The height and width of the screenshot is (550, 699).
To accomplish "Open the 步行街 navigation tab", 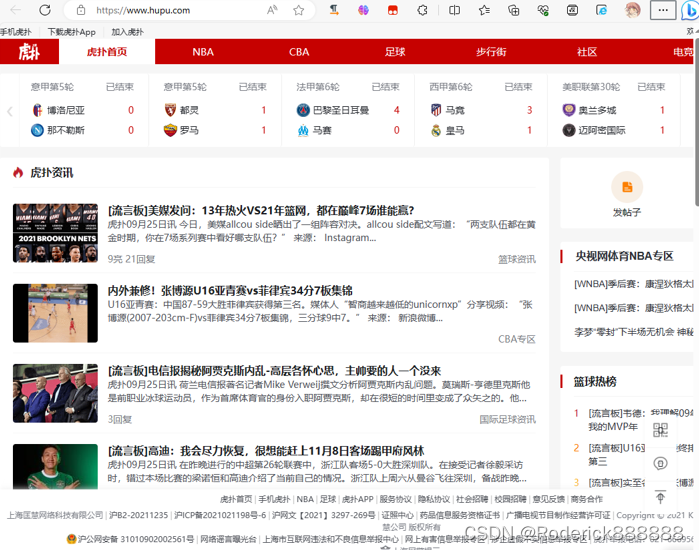I will point(491,52).
